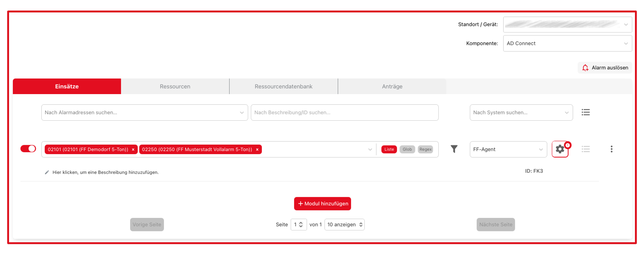This screenshot has height=255, width=644.
Task: Click the Nach Beschreibung/ID suchen field
Action: [x=344, y=113]
